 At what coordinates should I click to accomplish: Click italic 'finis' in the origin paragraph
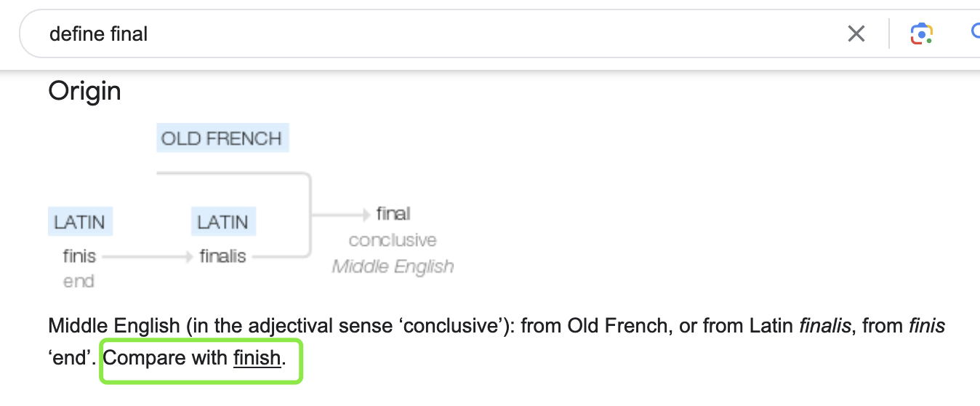coord(927,326)
